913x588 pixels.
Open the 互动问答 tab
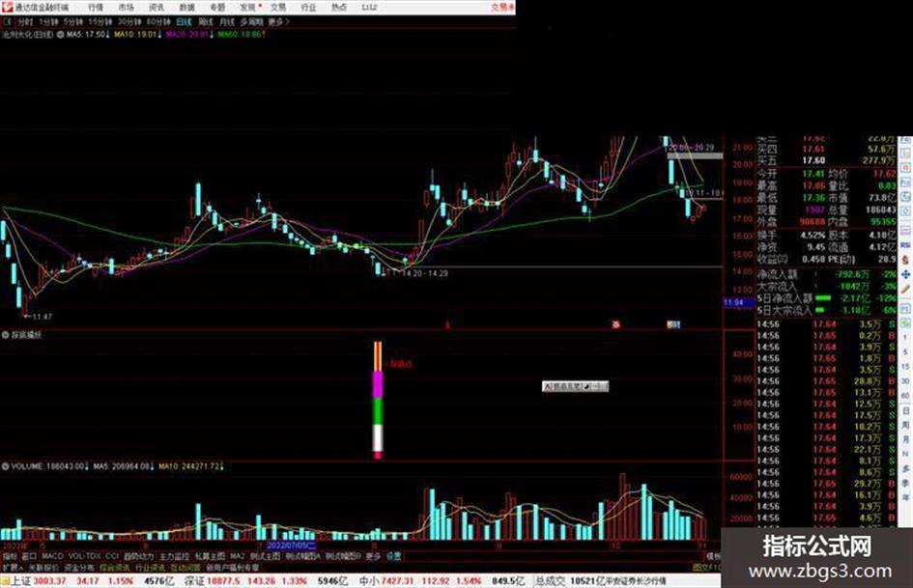click(x=185, y=567)
